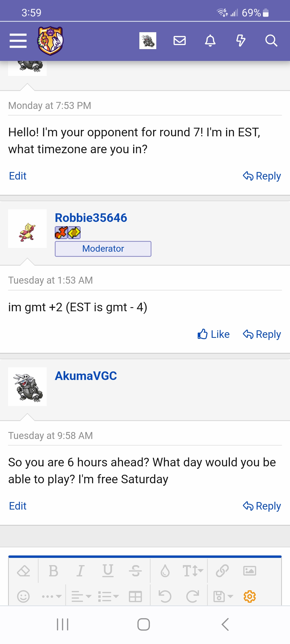Open What's New lightning bolt icon

(x=241, y=41)
